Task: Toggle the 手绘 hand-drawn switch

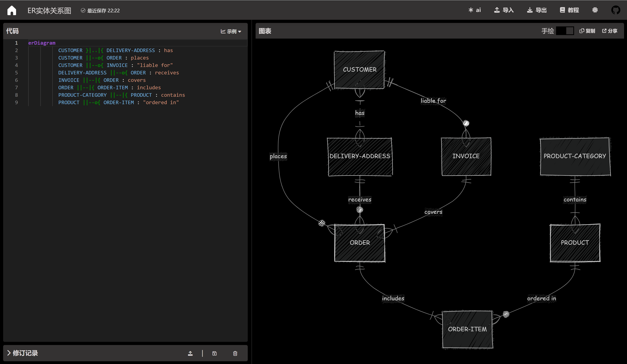Action: [x=565, y=31]
